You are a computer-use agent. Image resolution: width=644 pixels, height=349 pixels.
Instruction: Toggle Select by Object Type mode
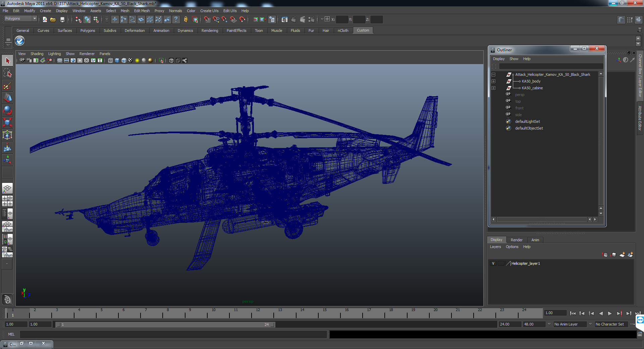click(x=87, y=19)
